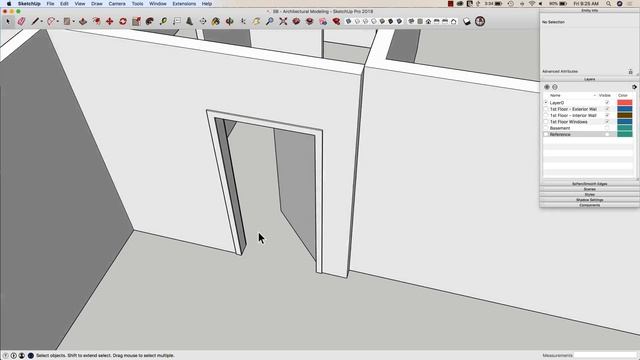Enable Shaded With Textures style icon
Image resolution: width=640 pixels, height=360 pixels.
coord(391,21)
